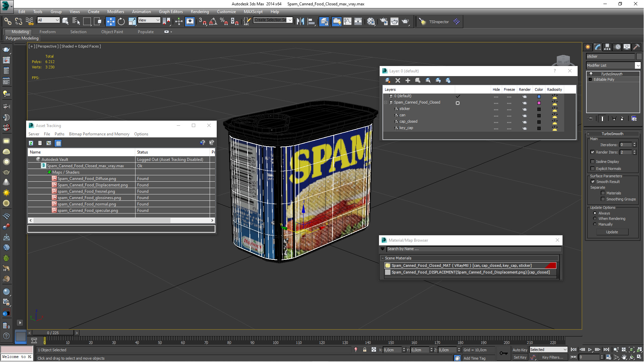This screenshot has width=644, height=362.
Task: Select the Always update option
Action: 595,213
